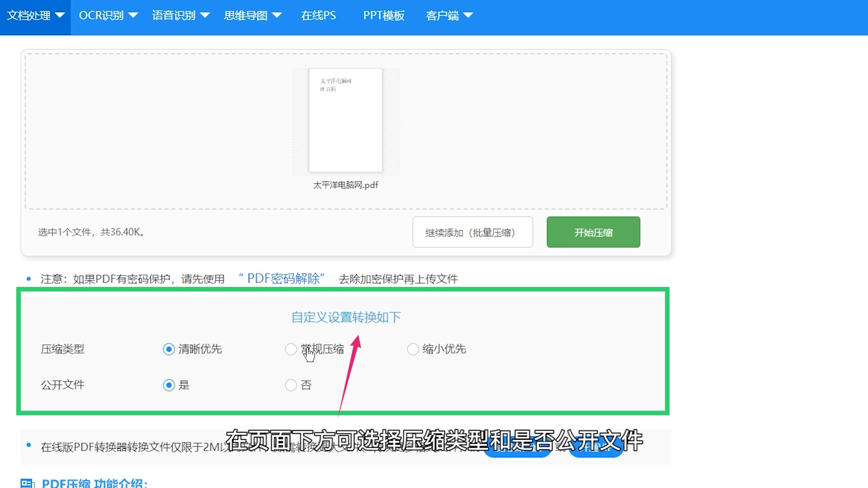Expand the OCR识别 dropdown menu
The height and width of the screenshot is (488, 868).
pyautogui.click(x=108, y=16)
